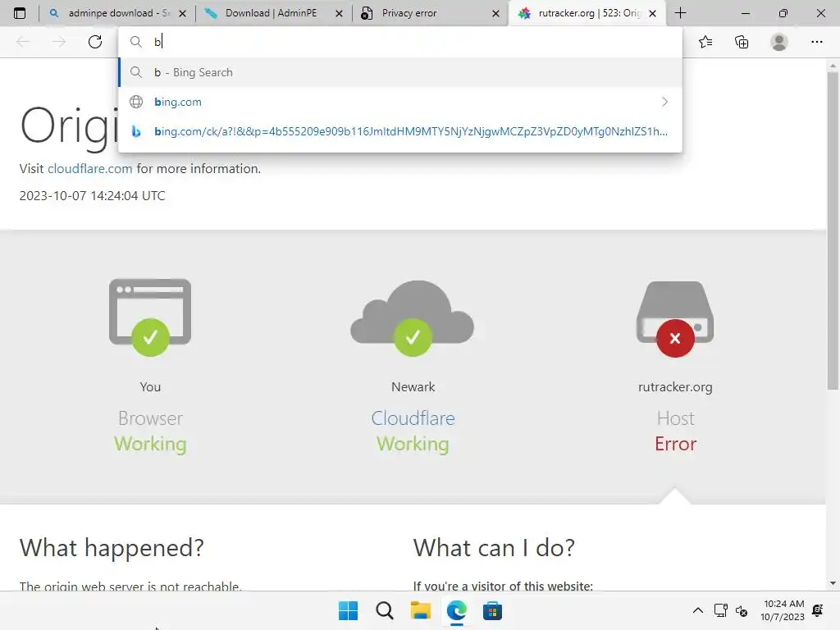Add a new tab with the plus button
The width and height of the screenshot is (840, 630).
[x=680, y=13]
